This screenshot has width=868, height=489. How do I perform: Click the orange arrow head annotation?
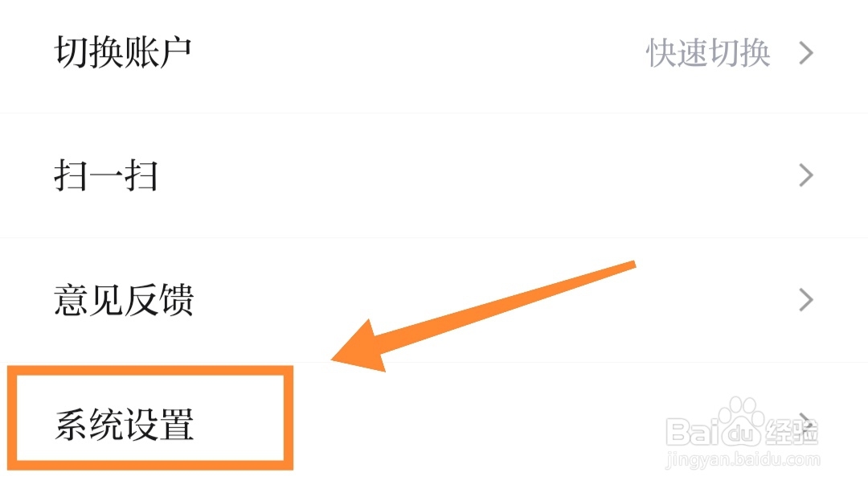(x=360, y=347)
